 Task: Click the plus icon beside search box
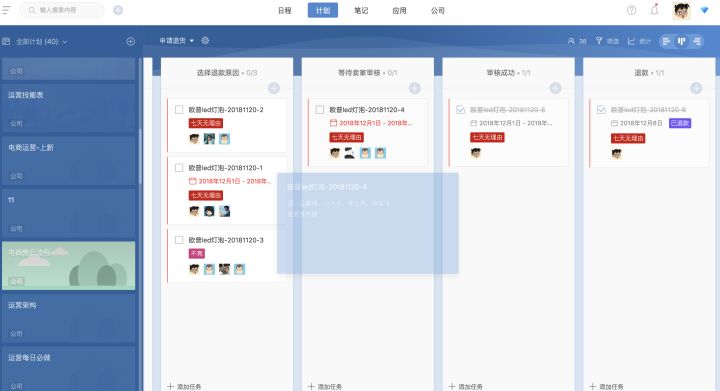click(118, 10)
